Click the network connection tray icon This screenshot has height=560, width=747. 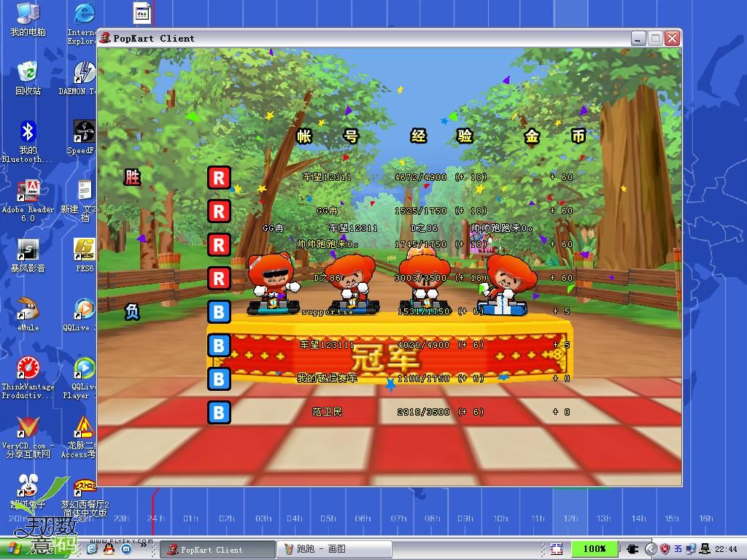coord(690,549)
